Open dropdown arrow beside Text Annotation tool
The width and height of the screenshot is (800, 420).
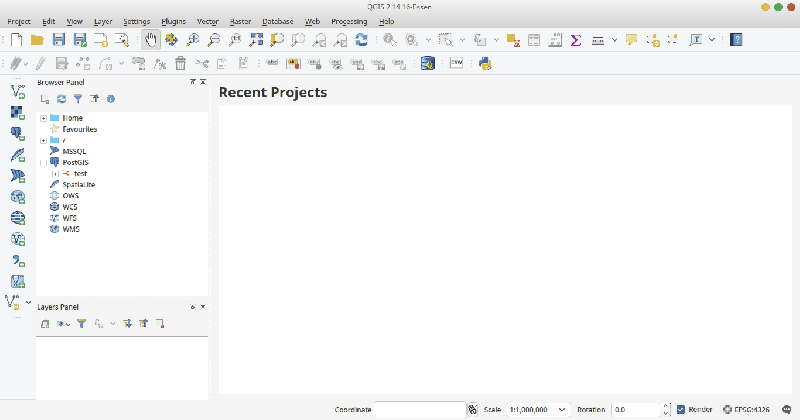712,40
